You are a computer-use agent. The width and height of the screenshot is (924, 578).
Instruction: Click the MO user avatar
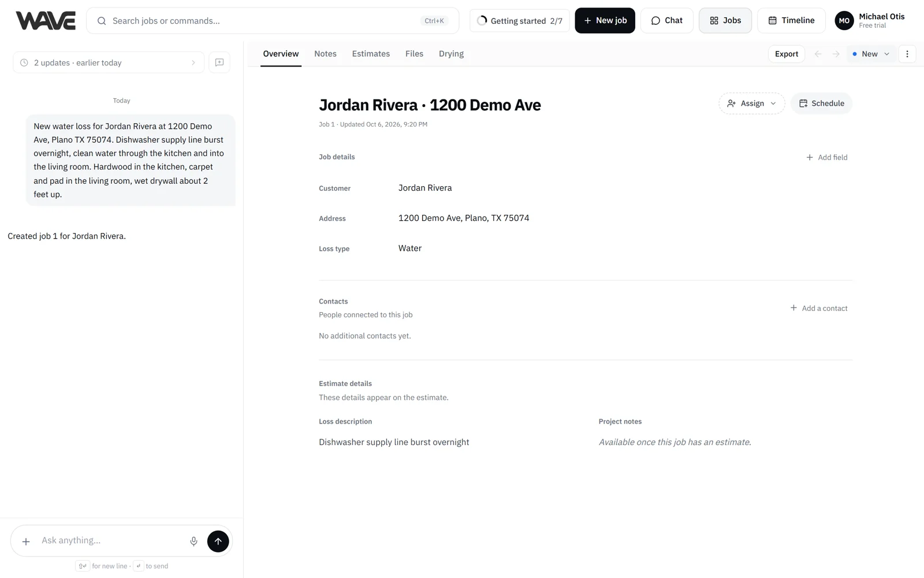844,21
